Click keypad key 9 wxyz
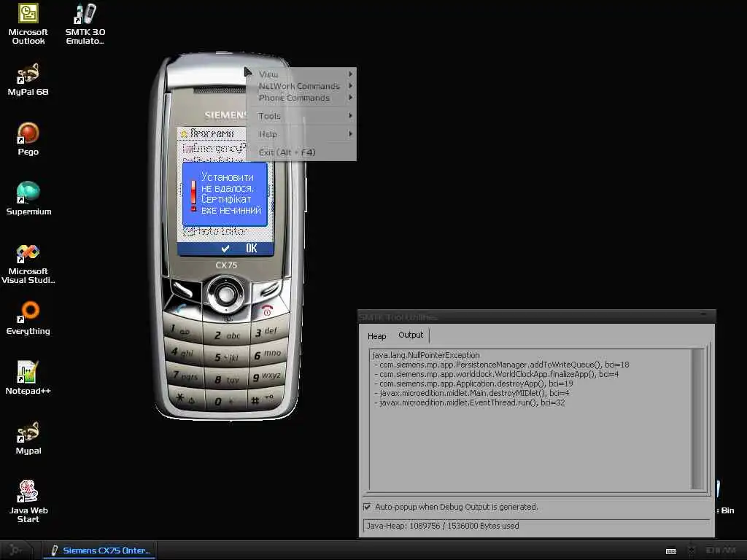Viewport: 747px width, 560px height. click(268, 376)
